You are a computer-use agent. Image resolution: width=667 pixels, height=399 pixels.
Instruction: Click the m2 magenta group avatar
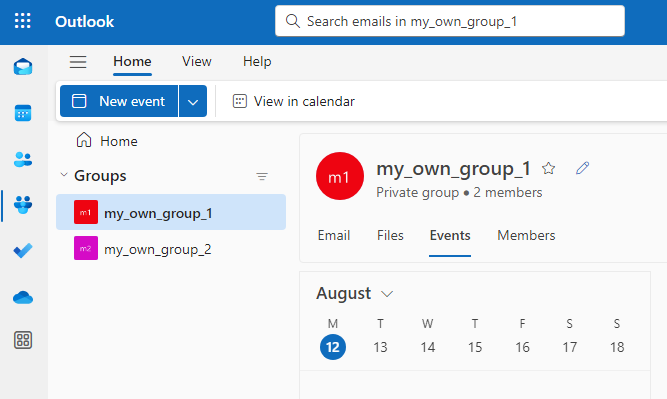(x=86, y=248)
